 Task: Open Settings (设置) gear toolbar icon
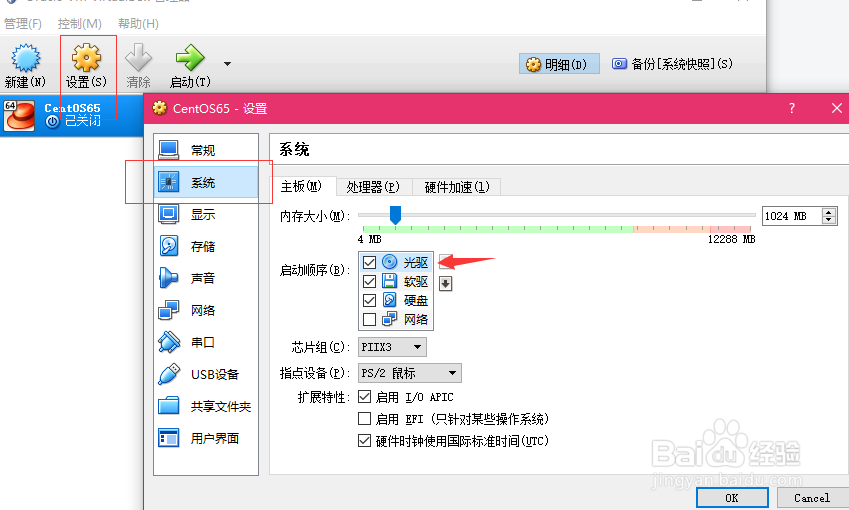coord(87,58)
